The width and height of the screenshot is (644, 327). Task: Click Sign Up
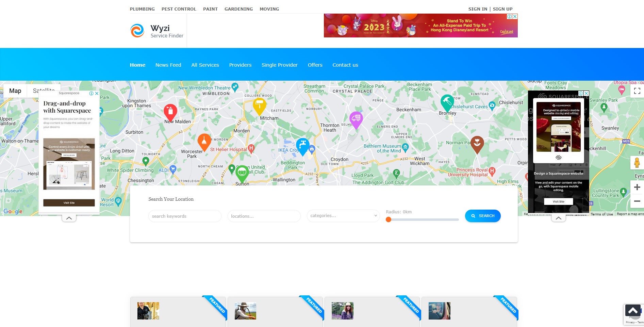point(502,9)
